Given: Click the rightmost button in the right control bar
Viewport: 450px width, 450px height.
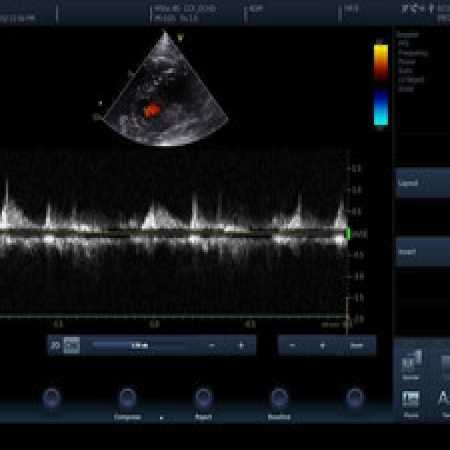Looking at the screenshot, I should (x=356, y=346).
